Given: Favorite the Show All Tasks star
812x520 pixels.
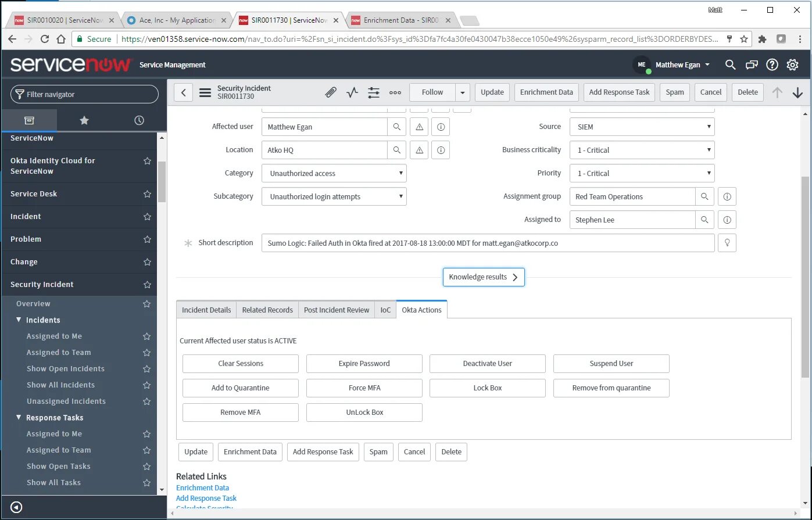Looking at the screenshot, I should (147, 483).
